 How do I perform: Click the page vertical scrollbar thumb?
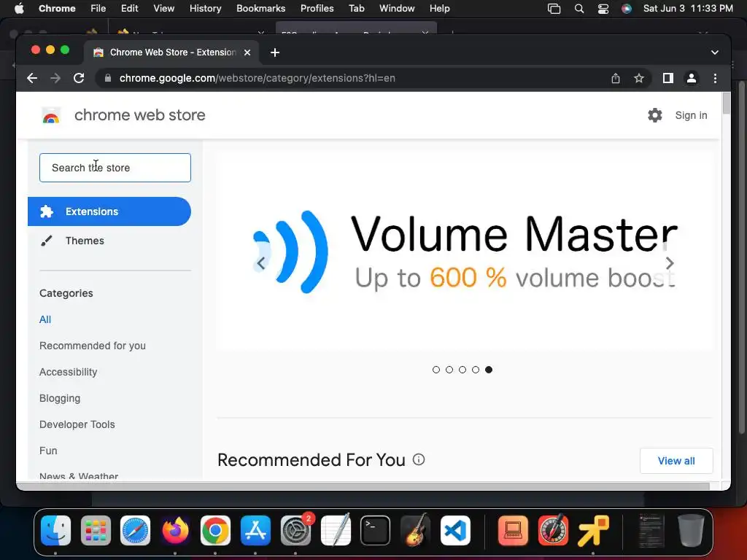pyautogui.click(x=726, y=104)
